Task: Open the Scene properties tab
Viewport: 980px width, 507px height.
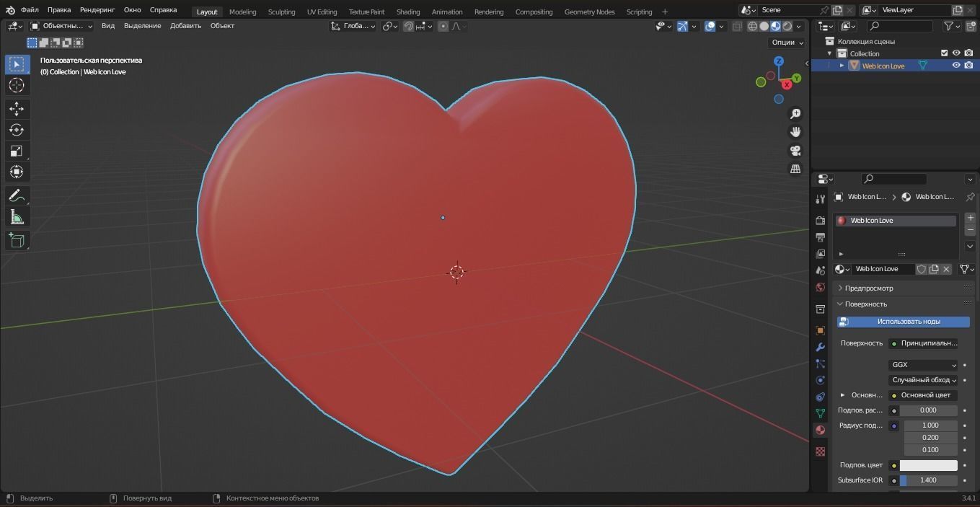Action: 820,270
